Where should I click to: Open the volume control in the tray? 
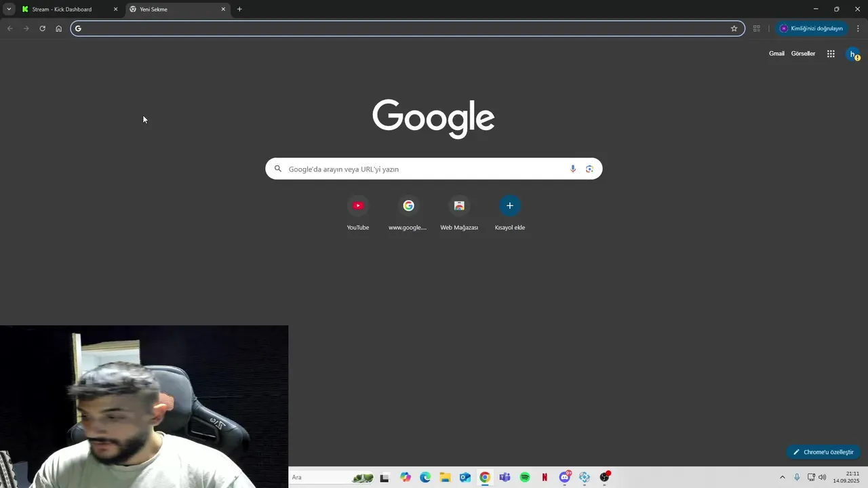click(823, 477)
